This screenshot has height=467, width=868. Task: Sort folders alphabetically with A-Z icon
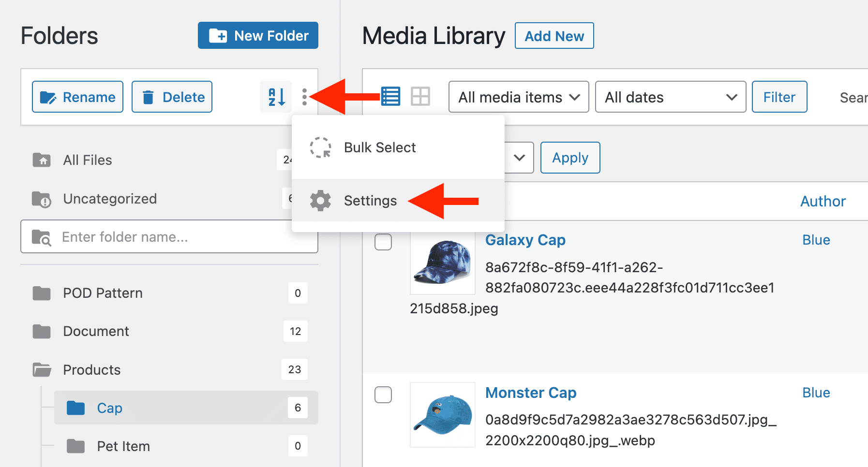coord(275,97)
